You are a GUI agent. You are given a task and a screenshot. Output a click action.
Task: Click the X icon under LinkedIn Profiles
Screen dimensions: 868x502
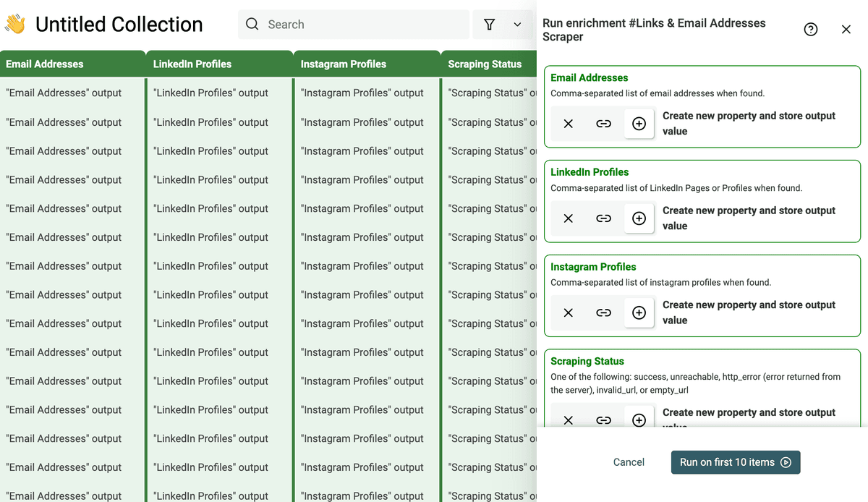pyautogui.click(x=569, y=218)
